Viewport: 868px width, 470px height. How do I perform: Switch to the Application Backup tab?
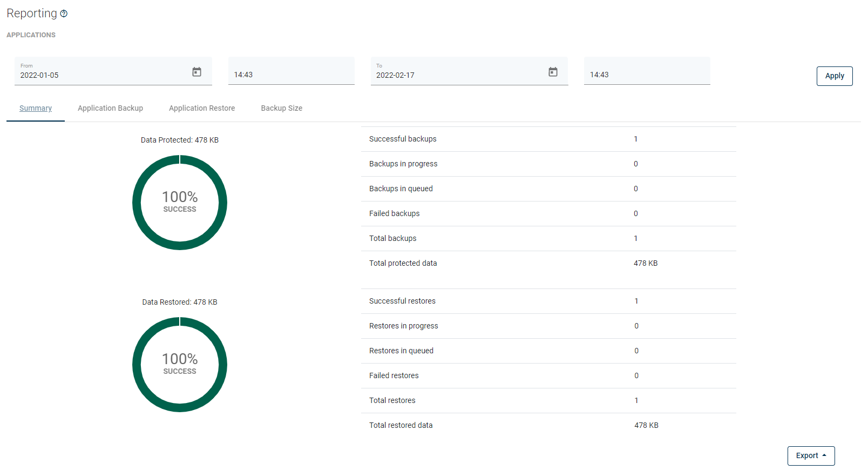click(x=110, y=108)
